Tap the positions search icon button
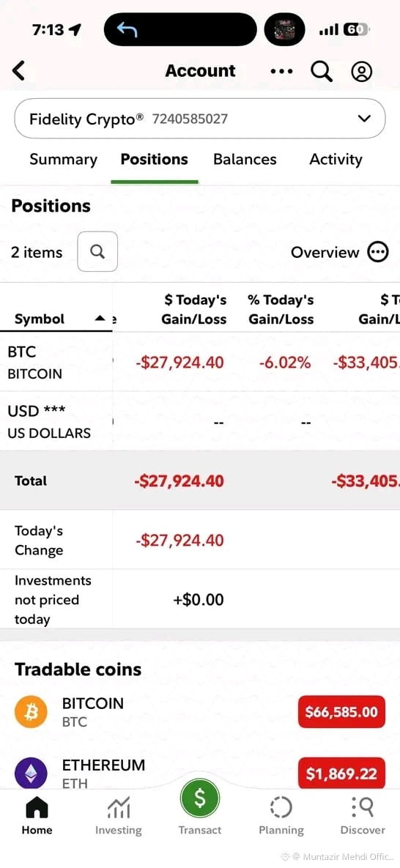The image size is (400, 868). (97, 252)
